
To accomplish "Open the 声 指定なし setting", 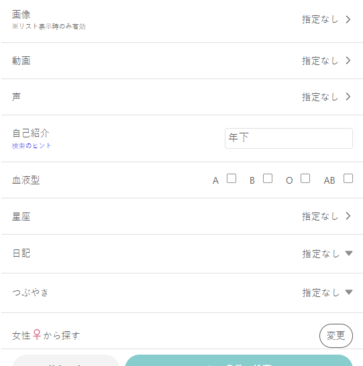I will coord(320,97).
